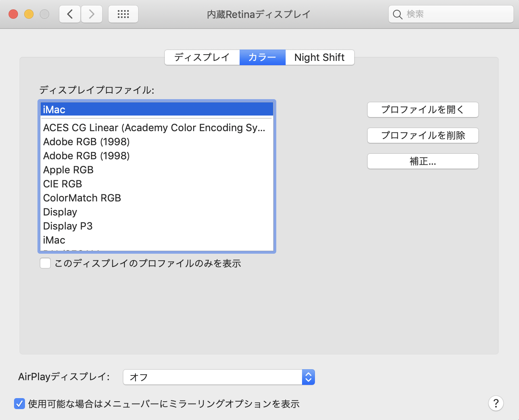Close the 内蔵Retinaディスプレイ window

coord(13,14)
